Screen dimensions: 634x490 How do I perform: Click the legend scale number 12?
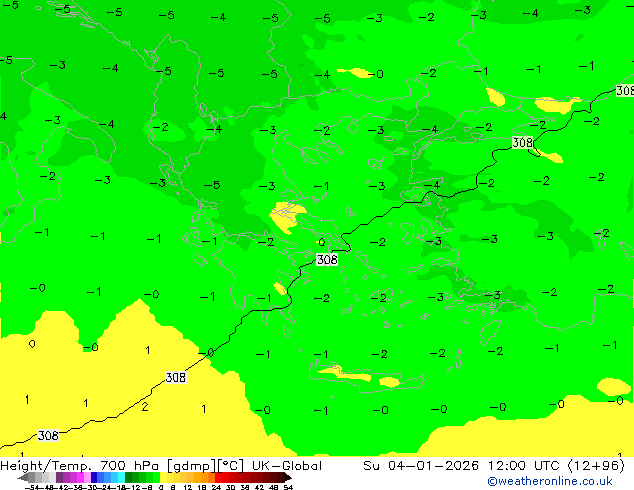[x=188, y=487]
